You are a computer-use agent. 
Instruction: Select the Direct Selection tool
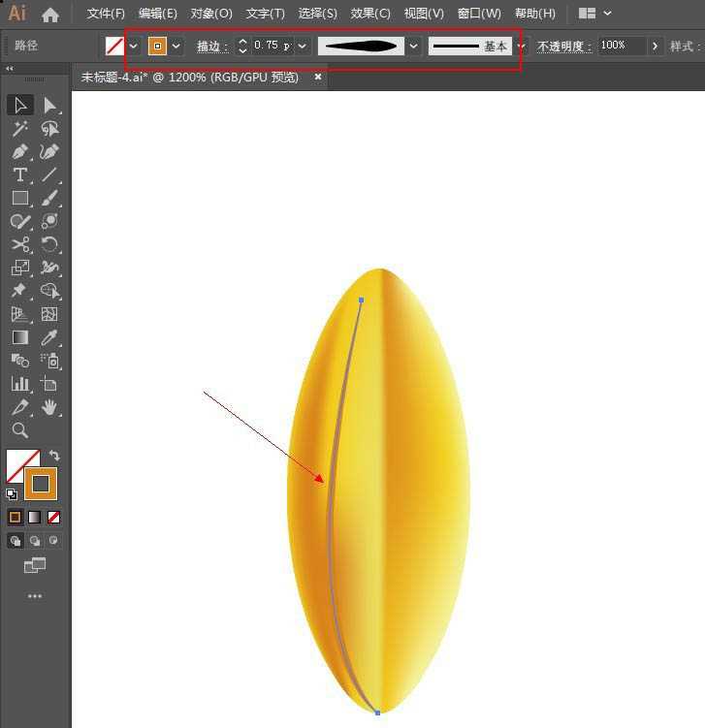point(49,105)
